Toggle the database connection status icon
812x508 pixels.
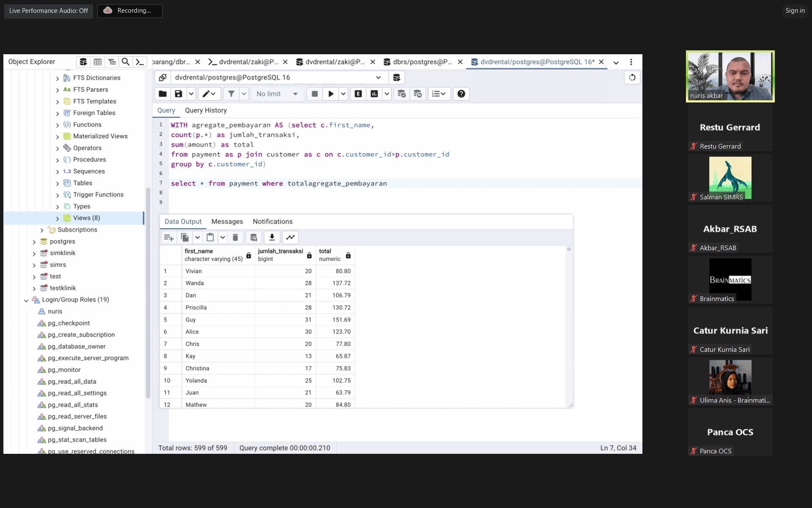[163, 77]
